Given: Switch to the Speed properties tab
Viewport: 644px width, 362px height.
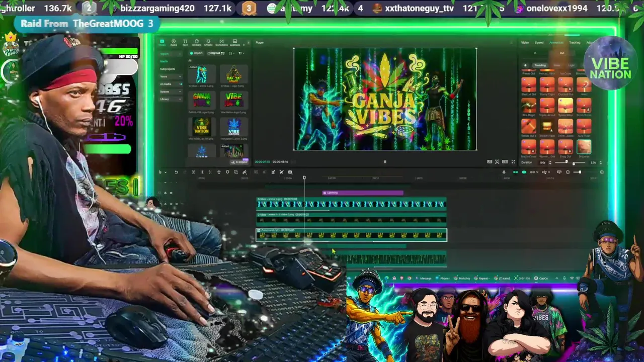Looking at the screenshot, I should point(539,43).
